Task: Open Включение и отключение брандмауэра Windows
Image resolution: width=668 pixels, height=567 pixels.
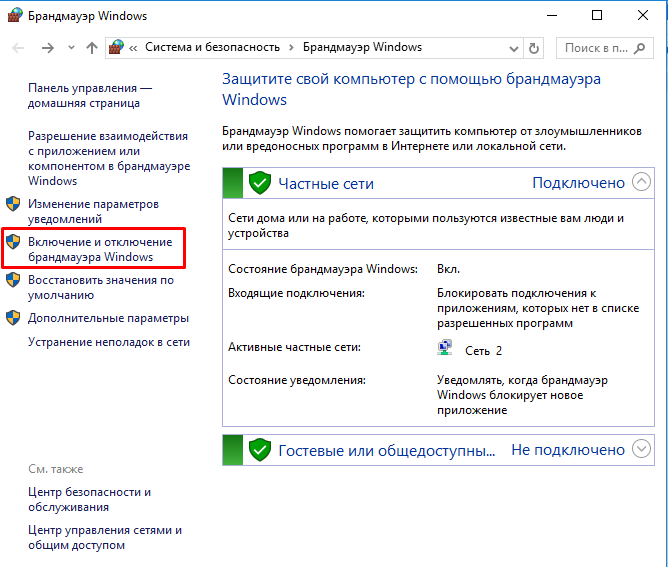Action: [99, 249]
